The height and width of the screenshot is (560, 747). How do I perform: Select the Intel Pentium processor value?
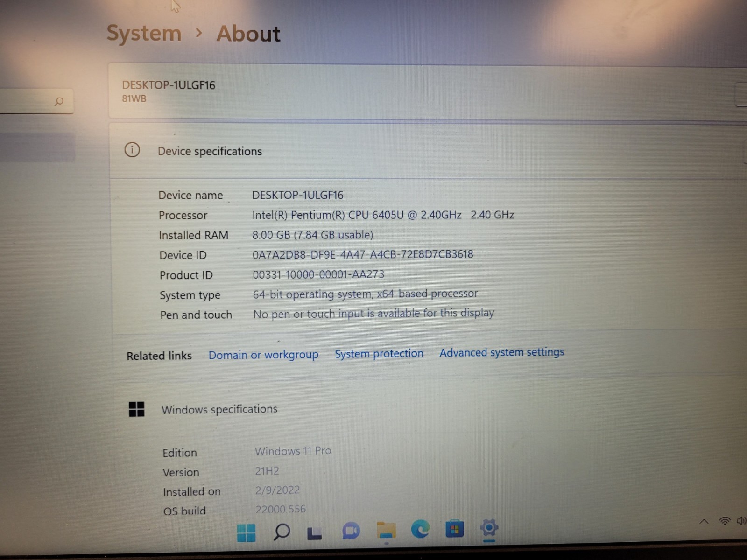coord(383,215)
